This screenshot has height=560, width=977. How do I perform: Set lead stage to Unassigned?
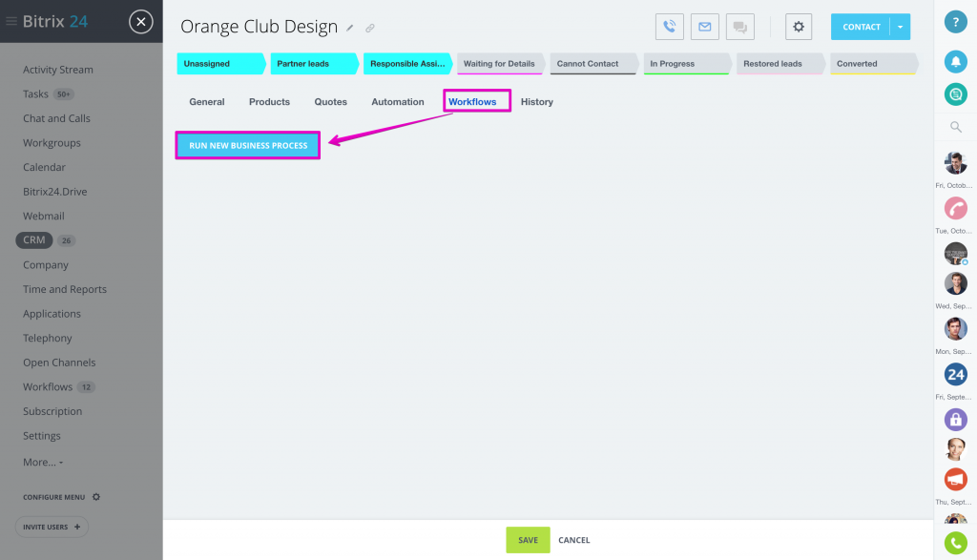(x=221, y=64)
